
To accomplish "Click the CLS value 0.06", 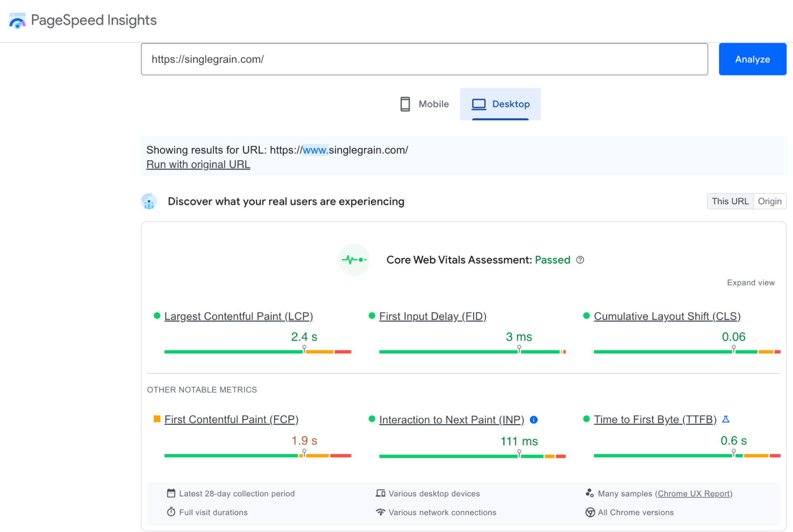I will coord(733,337).
